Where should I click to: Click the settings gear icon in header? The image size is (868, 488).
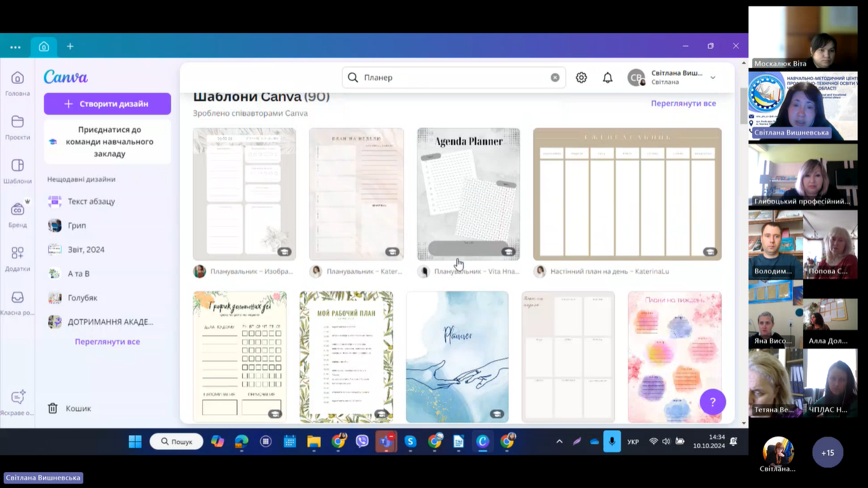pos(581,78)
